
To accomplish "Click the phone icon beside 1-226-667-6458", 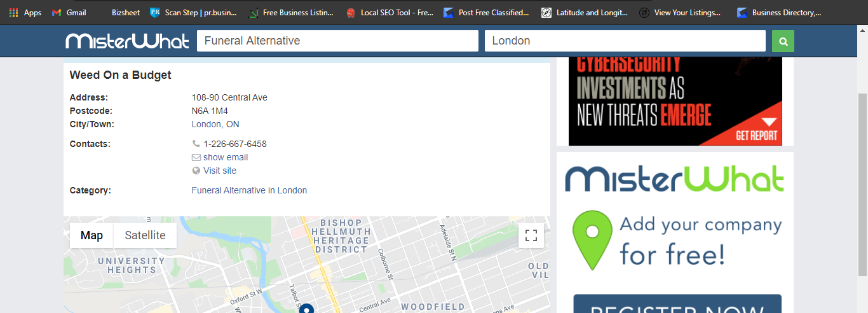I will point(196,144).
